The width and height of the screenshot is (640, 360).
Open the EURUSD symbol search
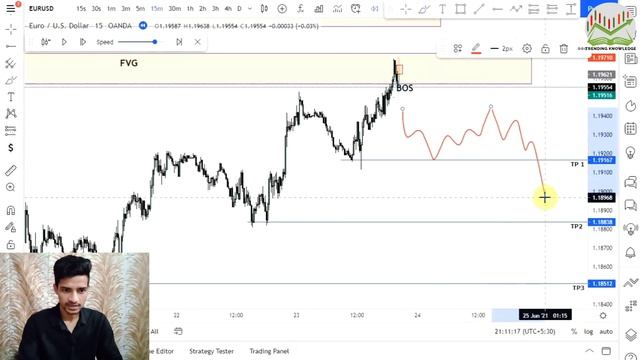point(41,9)
